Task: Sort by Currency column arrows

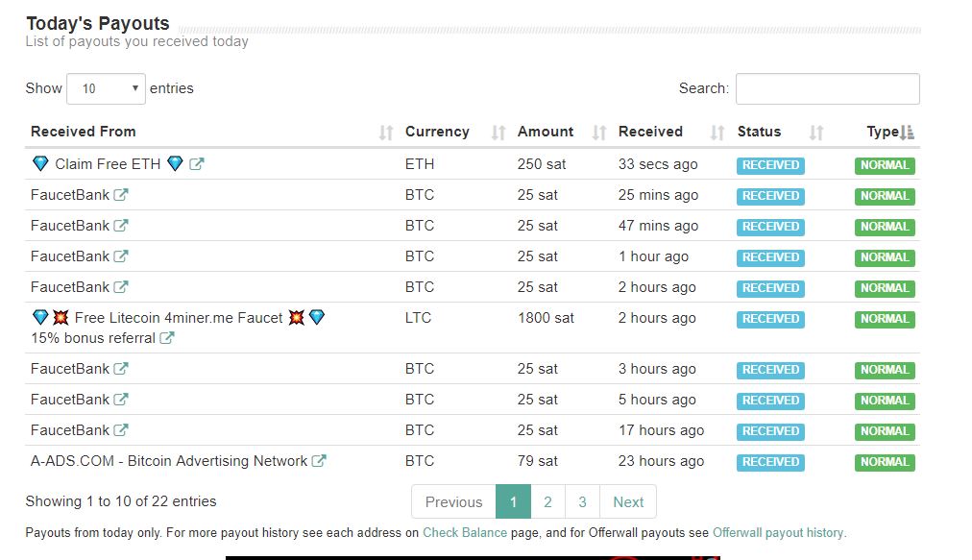Action: (x=498, y=133)
